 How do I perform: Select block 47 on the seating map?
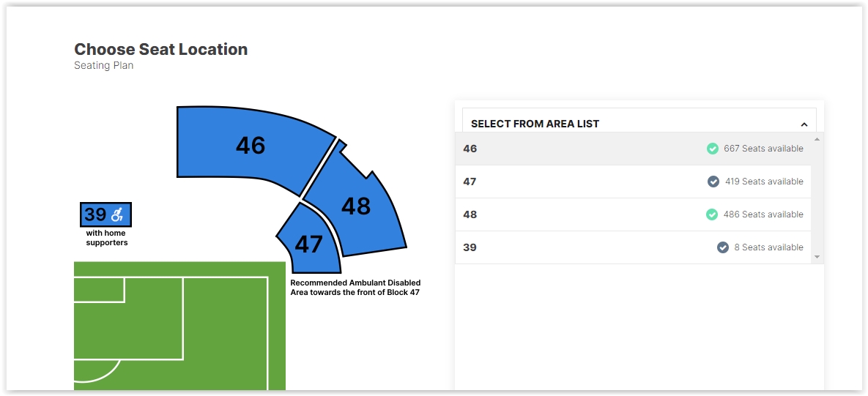(308, 244)
